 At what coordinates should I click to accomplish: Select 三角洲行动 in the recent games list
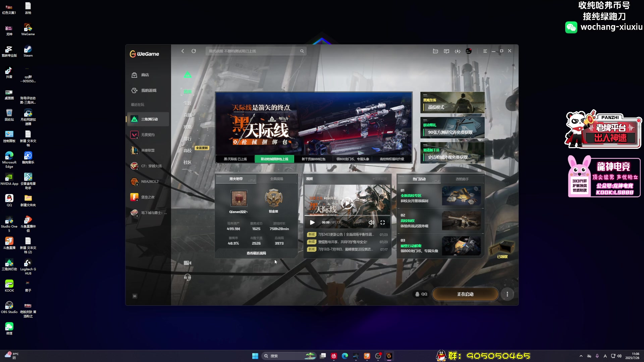point(148,119)
